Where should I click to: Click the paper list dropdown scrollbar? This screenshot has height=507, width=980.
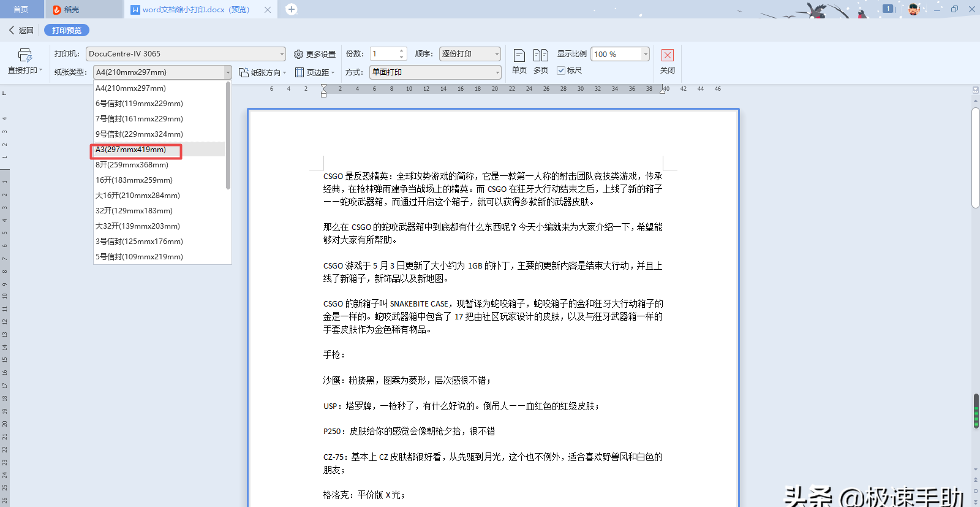[x=228, y=135]
